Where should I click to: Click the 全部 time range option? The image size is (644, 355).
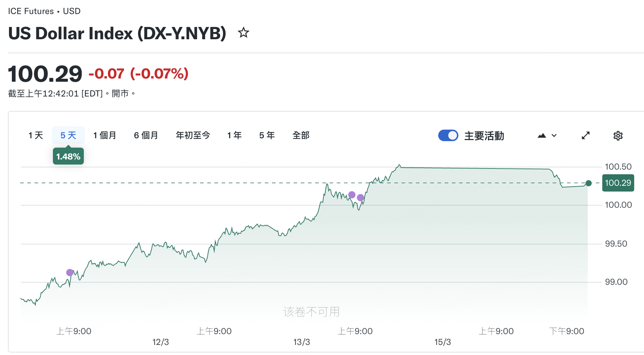[x=301, y=135]
